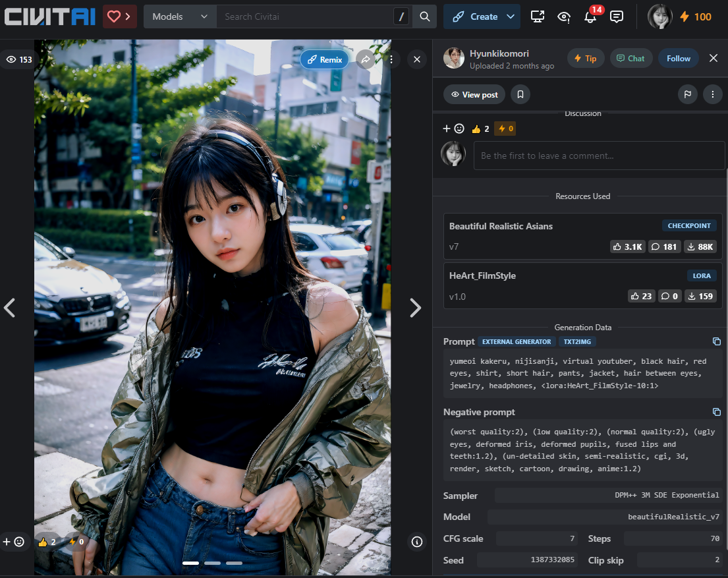
Task: Focus the Search Civitai input field
Action: (306, 16)
